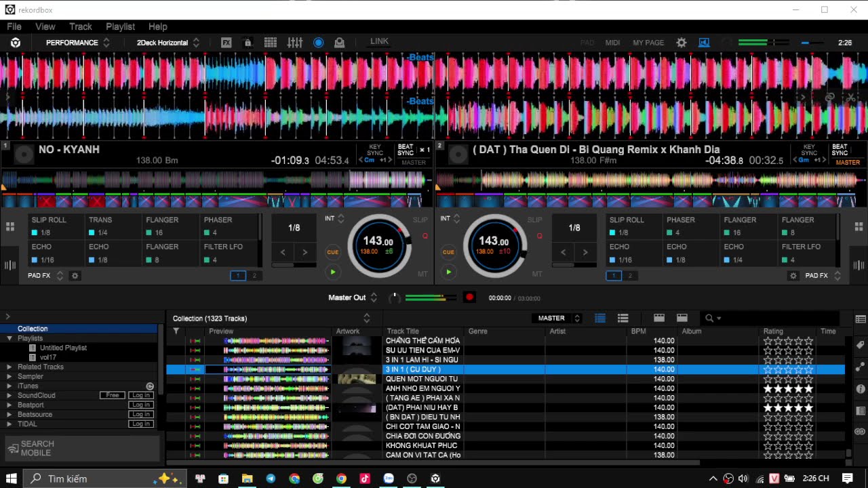Open MY PAGE in the toolbar
868x488 pixels.
tap(648, 43)
